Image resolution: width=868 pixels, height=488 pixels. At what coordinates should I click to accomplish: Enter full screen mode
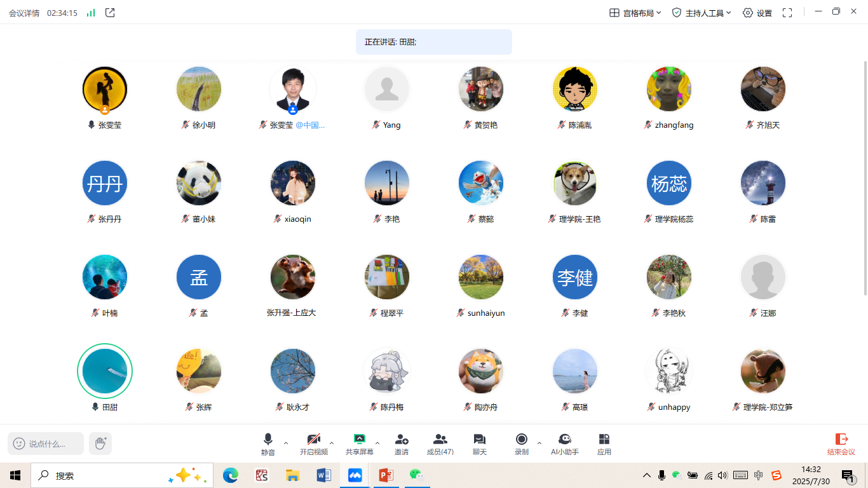[x=787, y=13]
